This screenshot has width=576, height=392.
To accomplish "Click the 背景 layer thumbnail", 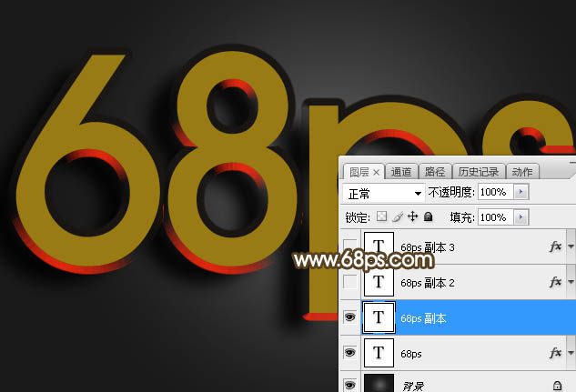I will click(379, 383).
